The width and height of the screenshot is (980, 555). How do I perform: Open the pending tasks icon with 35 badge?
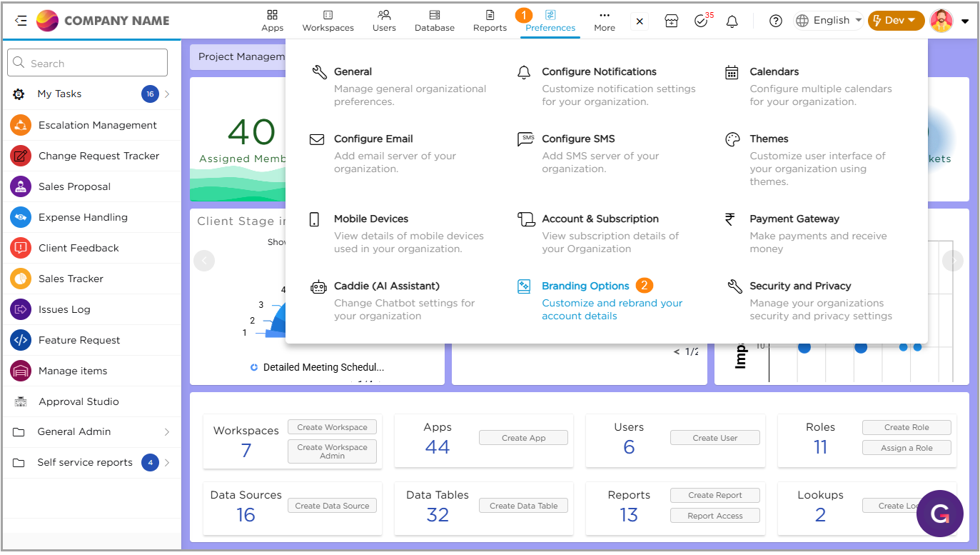pos(702,21)
